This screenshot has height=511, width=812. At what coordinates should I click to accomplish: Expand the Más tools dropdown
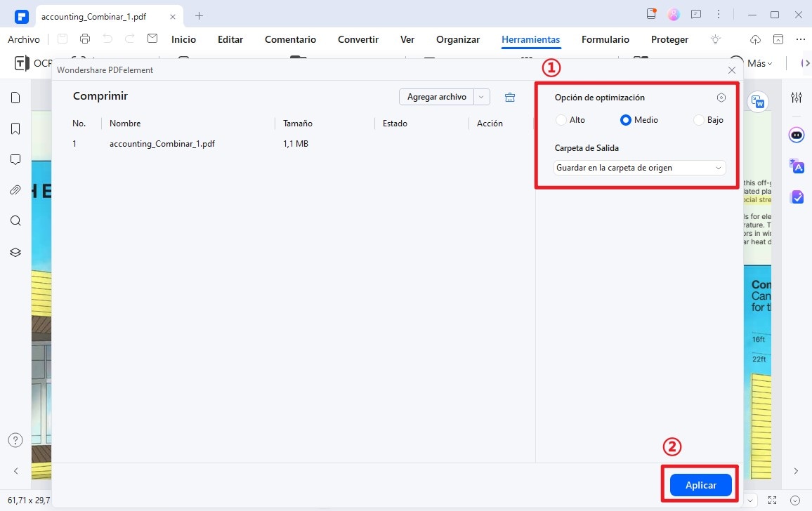click(760, 63)
